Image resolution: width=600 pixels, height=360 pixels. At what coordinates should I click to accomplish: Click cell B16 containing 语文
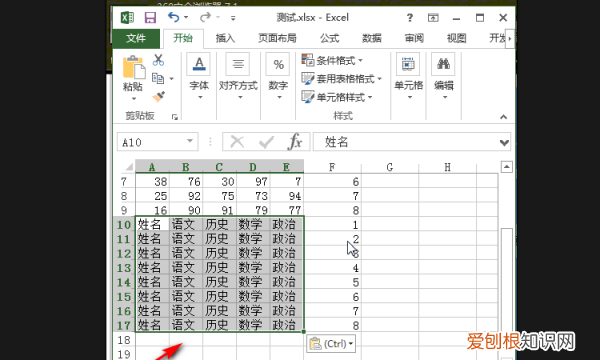coord(186,311)
